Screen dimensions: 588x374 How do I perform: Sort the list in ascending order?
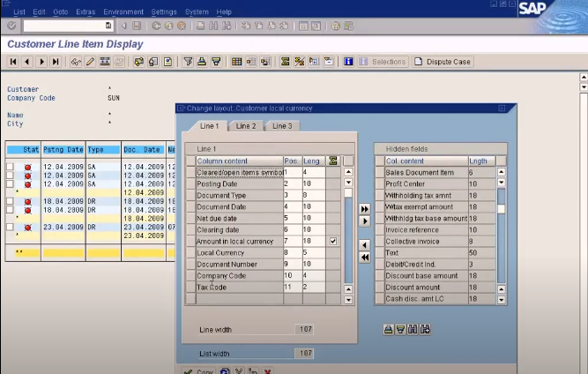(x=202, y=62)
